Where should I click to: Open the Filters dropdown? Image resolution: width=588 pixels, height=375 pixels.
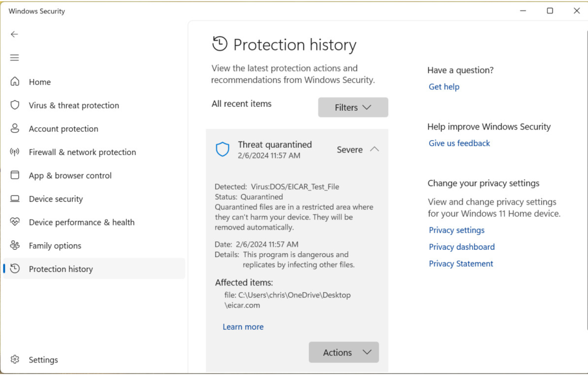(x=353, y=107)
